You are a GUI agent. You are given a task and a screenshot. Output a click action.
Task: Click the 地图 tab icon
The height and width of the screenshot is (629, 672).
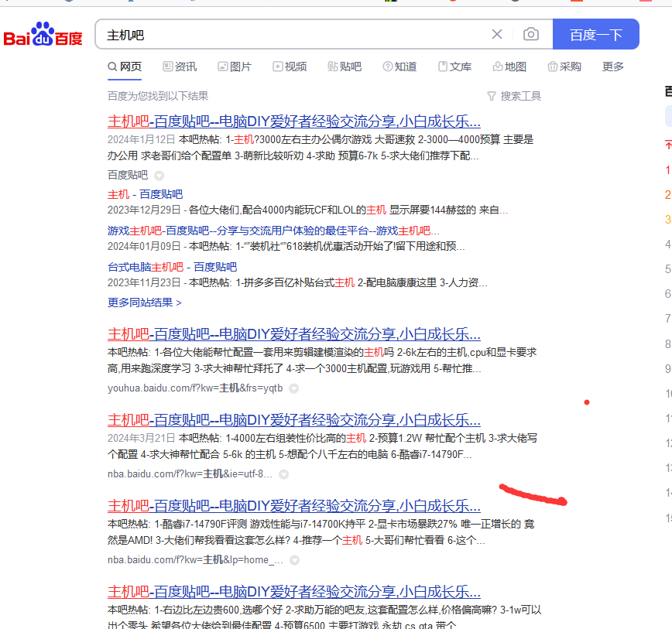point(498,67)
